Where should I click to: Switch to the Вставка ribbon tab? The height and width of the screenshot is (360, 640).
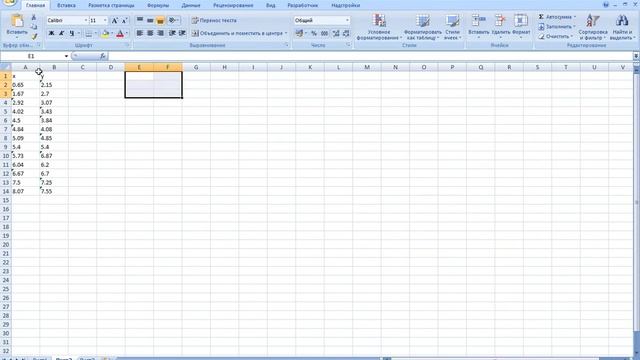coord(66,5)
